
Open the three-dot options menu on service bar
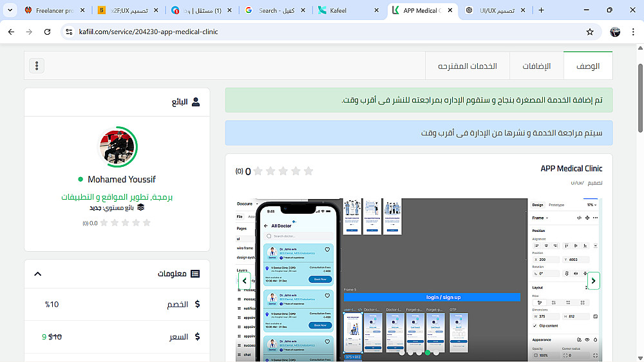point(37,66)
